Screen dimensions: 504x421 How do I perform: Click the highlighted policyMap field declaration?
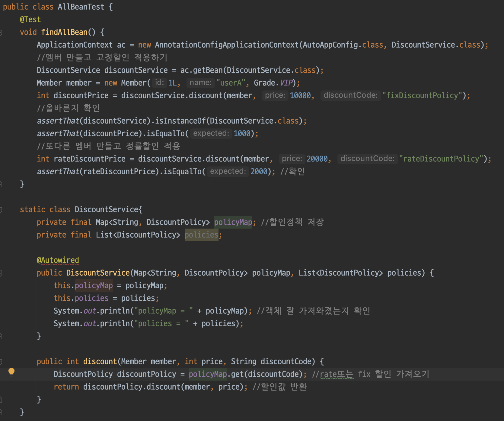233,222
